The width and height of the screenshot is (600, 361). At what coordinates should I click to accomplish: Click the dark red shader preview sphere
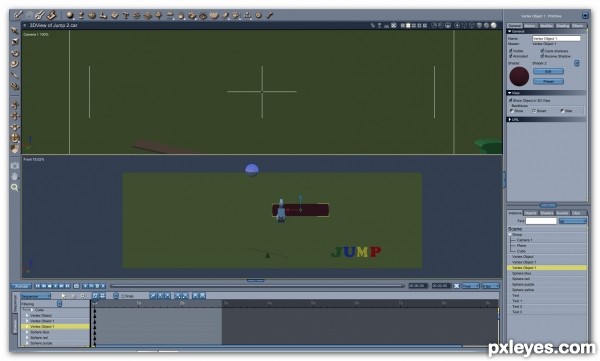(519, 76)
